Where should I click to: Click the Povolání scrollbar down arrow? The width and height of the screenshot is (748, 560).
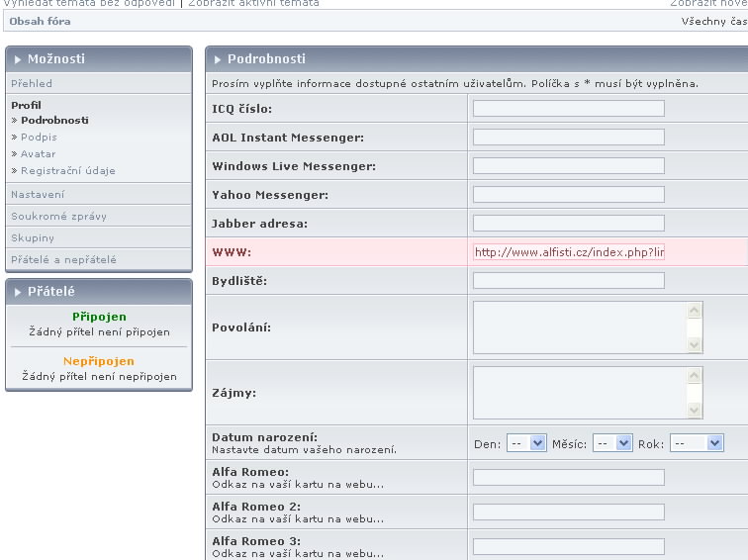coord(695,345)
